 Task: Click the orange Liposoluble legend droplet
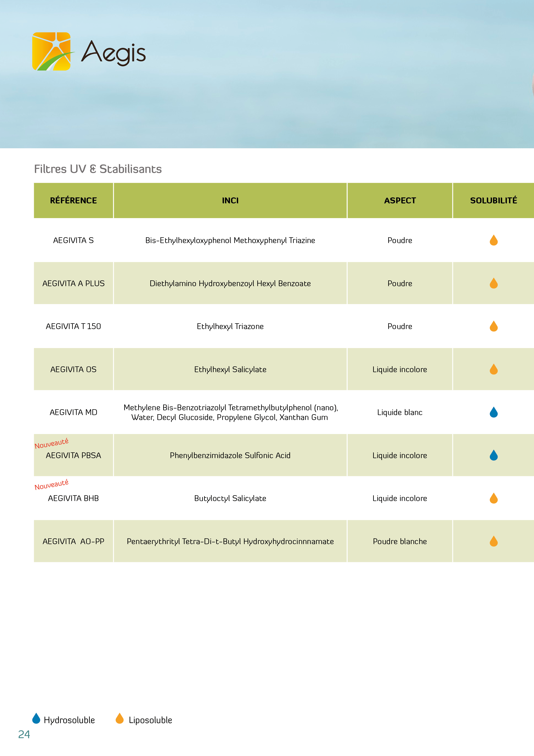tap(120, 718)
